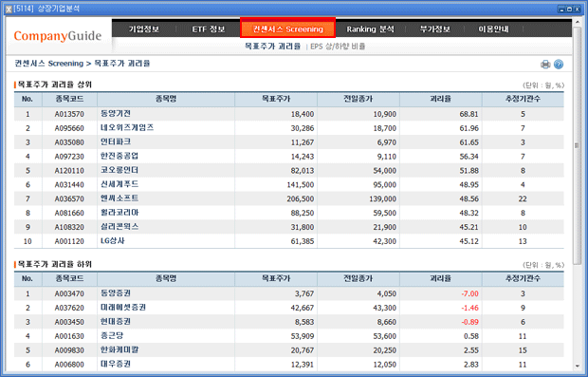Click the CompanyGuide logo
The height and width of the screenshot is (377, 588).
(x=58, y=36)
